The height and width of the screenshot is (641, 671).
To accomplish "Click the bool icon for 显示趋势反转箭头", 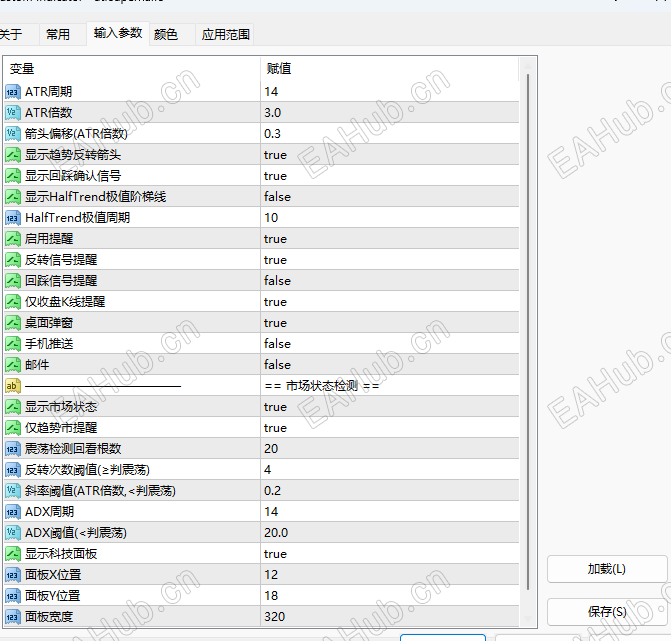I will pyautogui.click(x=13, y=155).
